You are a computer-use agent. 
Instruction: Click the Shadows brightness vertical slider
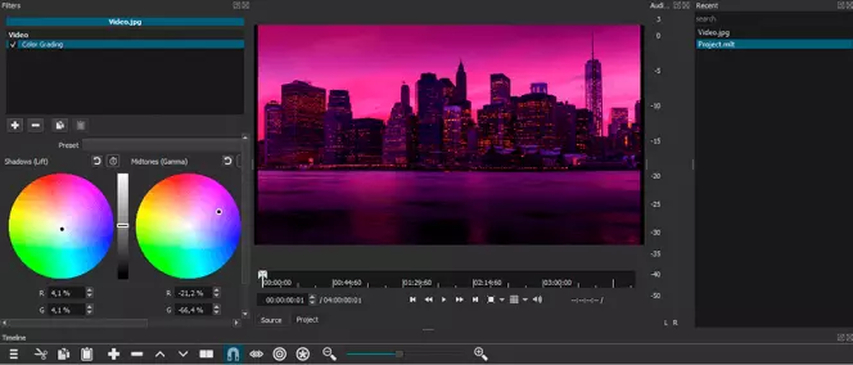click(123, 226)
